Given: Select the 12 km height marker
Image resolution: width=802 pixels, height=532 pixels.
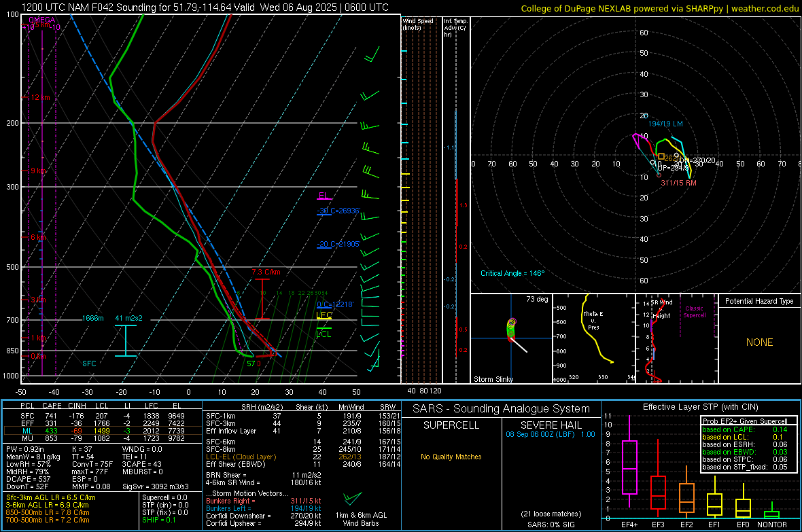Looking at the screenshot, I should (x=41, y=97).
